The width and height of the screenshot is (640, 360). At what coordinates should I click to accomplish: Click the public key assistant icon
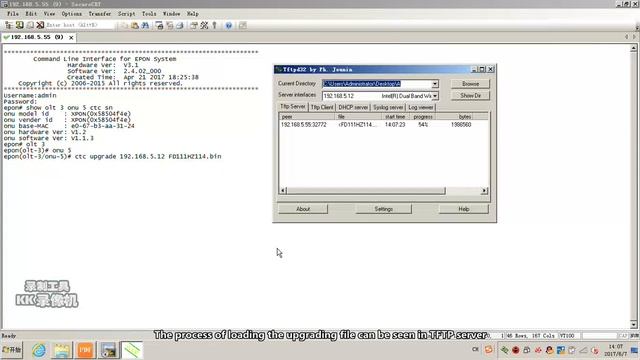coord(214,25)
